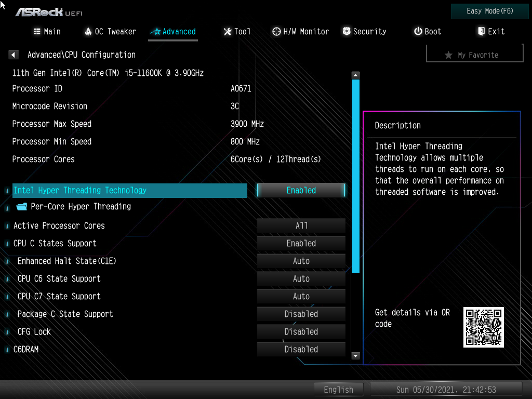Change CPU C States Support Enabled value

[x=301, y=243]
